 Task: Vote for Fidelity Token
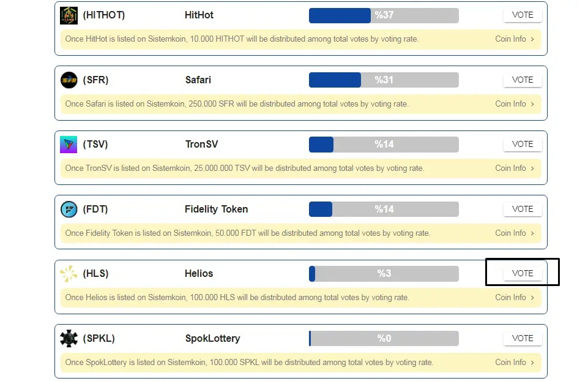(x=523, y=209)
